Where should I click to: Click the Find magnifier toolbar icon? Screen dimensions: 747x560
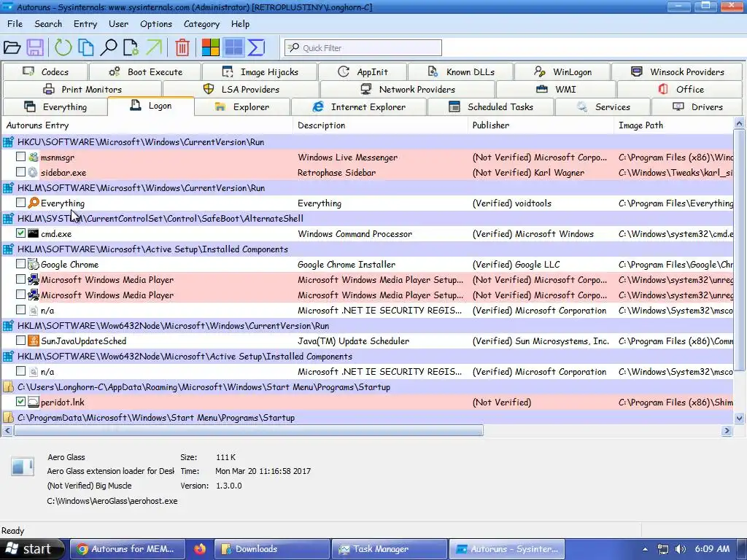point(109,47)
